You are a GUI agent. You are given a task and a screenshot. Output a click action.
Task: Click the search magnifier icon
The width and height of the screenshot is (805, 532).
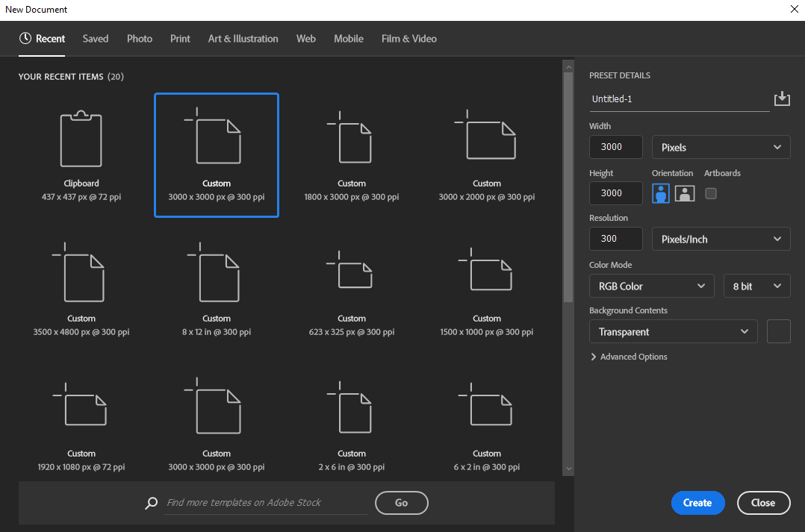pos(151,503)
